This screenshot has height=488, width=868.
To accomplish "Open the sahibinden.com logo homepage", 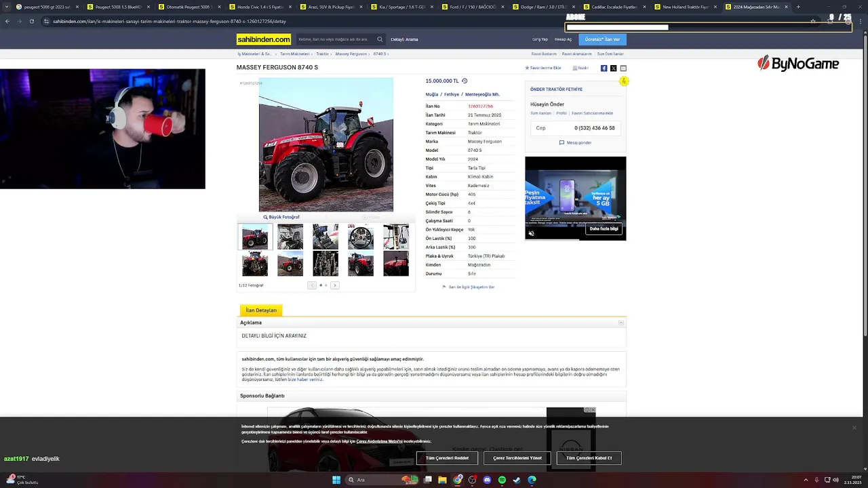I will tap(264, 39).
